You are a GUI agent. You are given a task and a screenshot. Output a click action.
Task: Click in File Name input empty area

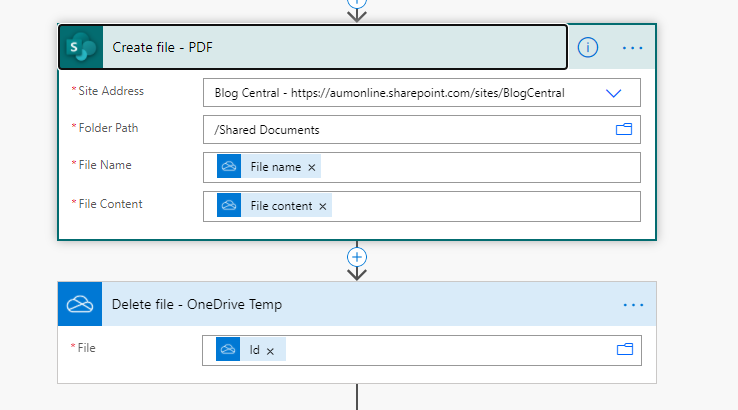(x=480, y=167)
